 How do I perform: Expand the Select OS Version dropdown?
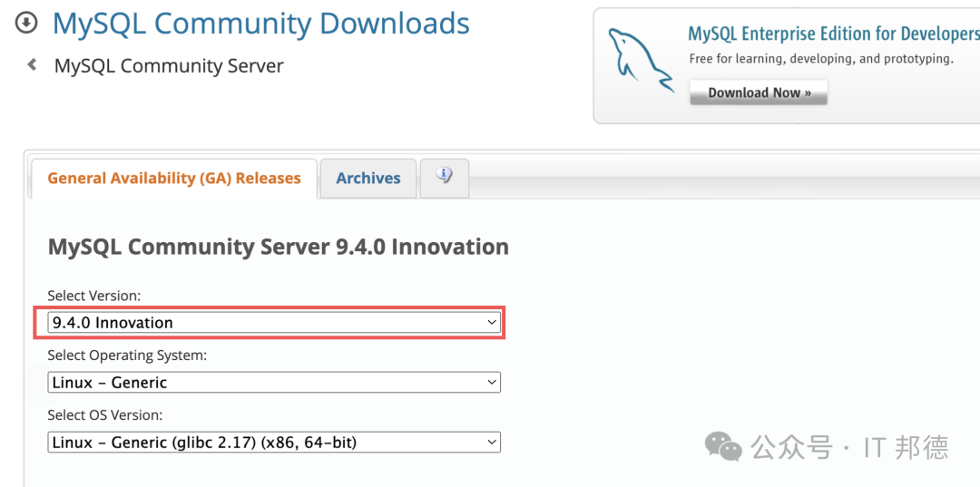pyautogui.click(x=274, y=443)
